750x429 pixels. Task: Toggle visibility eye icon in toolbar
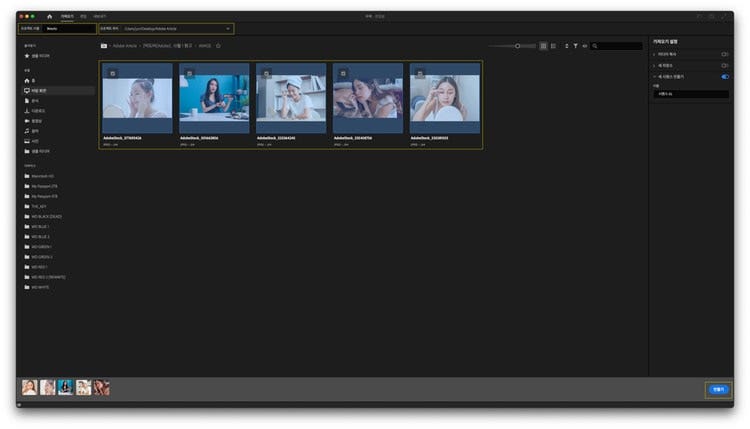pyautogui.click(x=585, y=46)
